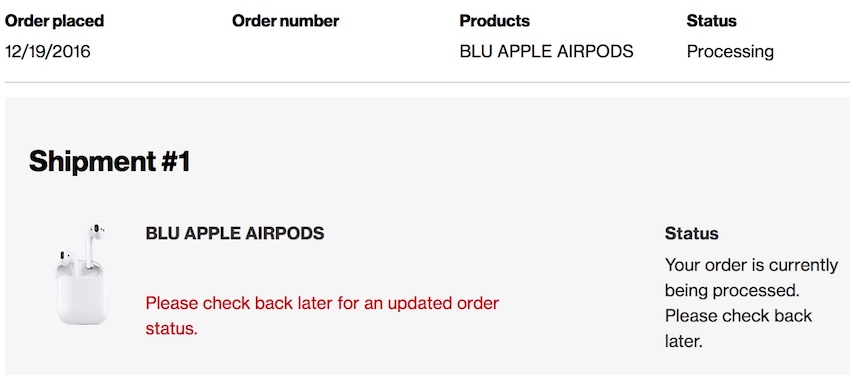Click the Shipment #1 heading
Viewport: 850px width, 375px height.
110,161
